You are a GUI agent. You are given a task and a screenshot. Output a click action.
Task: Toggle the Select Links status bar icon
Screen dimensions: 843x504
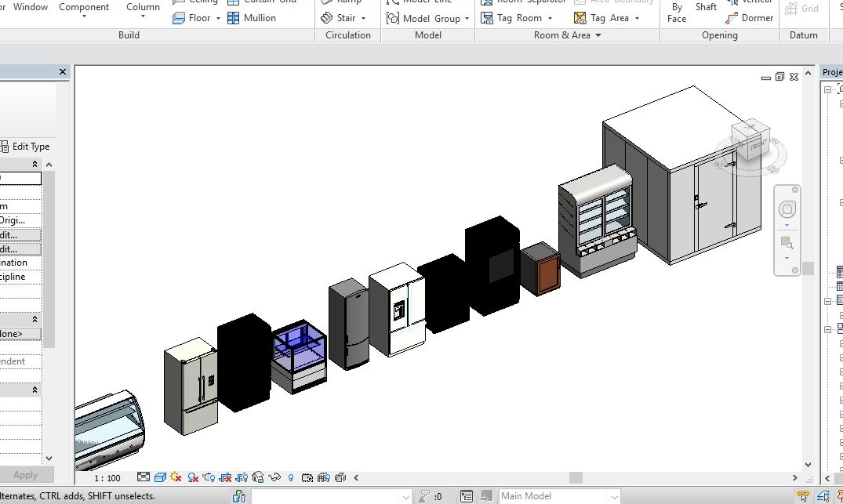click(803, 496)
